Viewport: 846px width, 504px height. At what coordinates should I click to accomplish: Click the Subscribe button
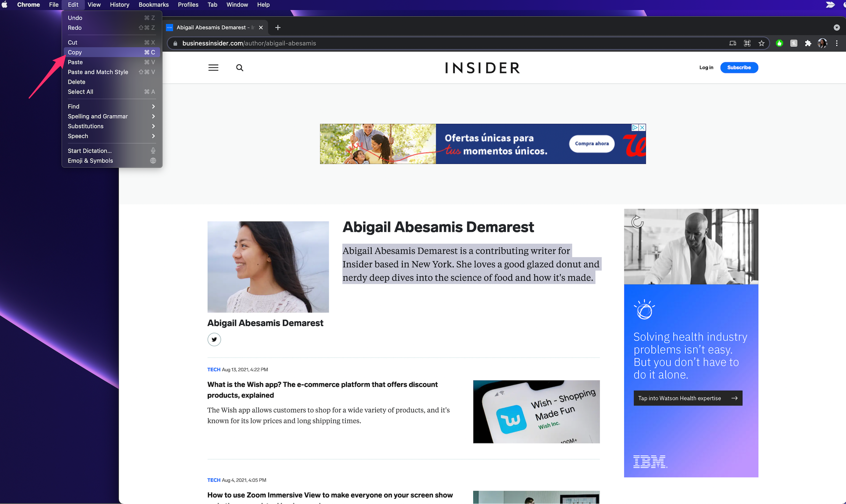[739, 67]
